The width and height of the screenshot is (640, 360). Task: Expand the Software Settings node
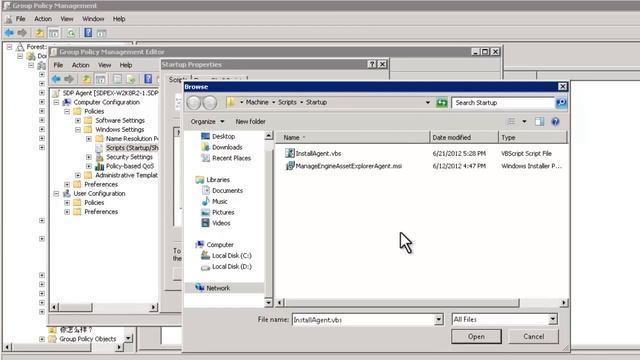pos(78,120)
